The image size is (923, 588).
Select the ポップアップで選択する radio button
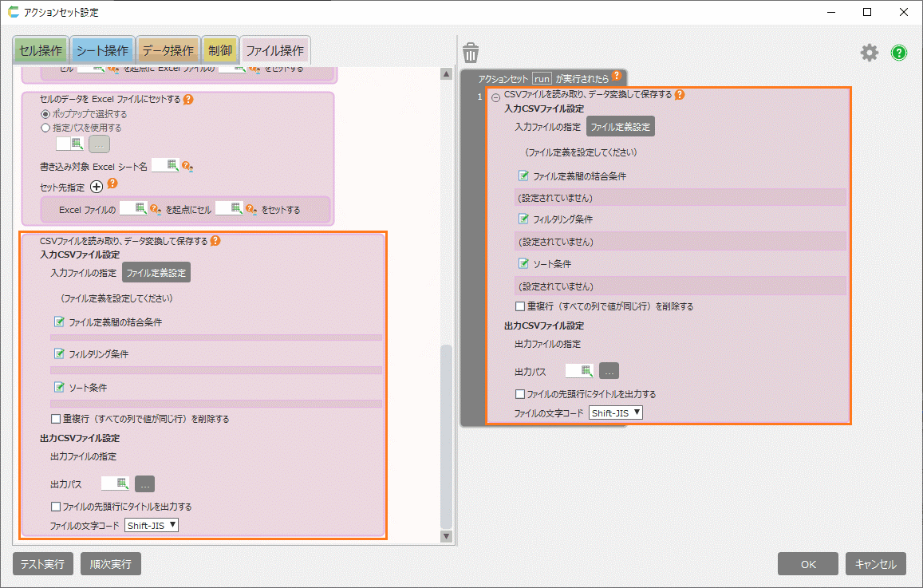[x=45, y=114]
